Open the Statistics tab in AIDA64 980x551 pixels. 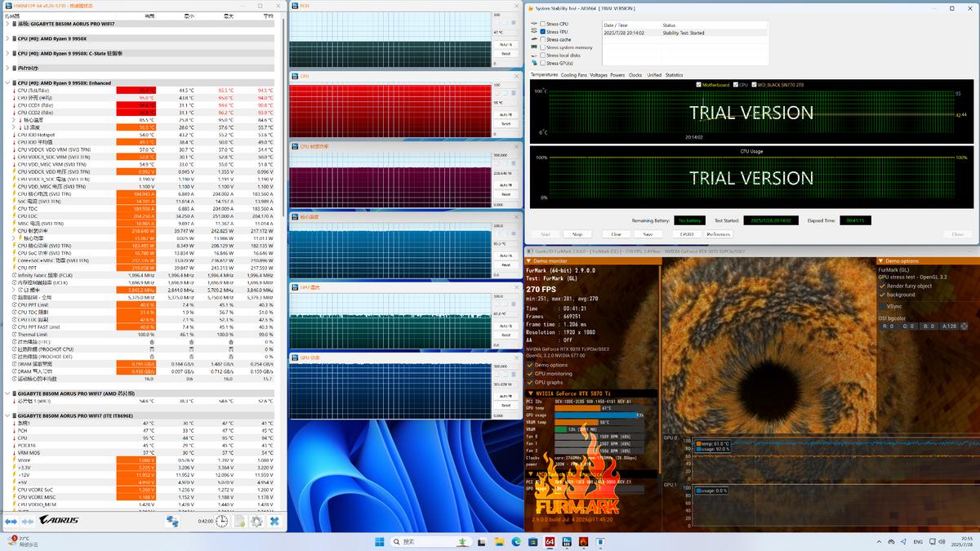(674, 75)
